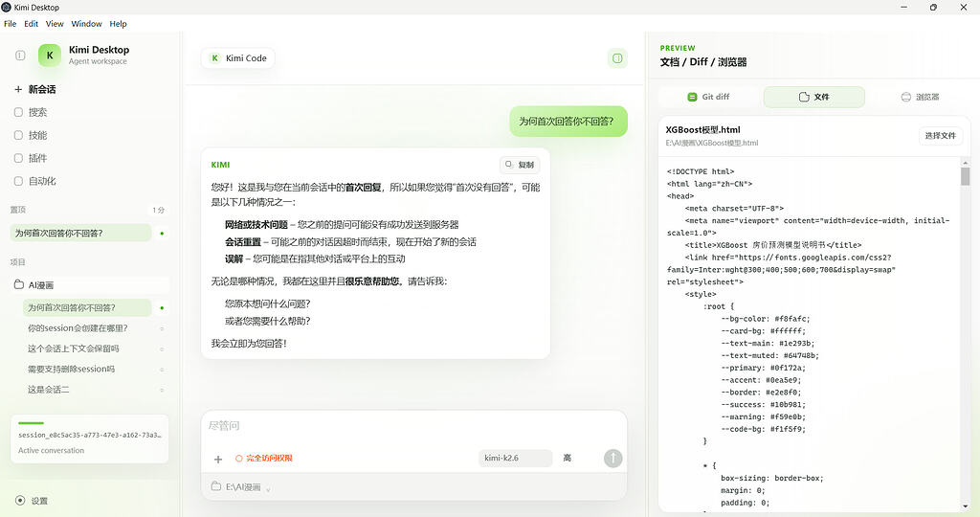Click status dot beside 你的session会创建在哪里?
Image resolution: width=980 pixels, height=517 pixels.
click(162, 328)
